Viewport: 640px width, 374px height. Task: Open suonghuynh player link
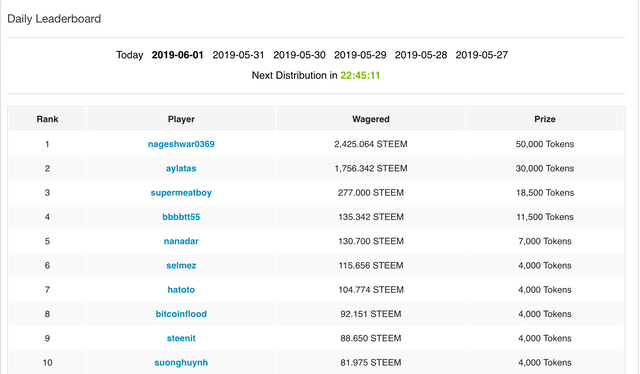click(x=181, y=363)
